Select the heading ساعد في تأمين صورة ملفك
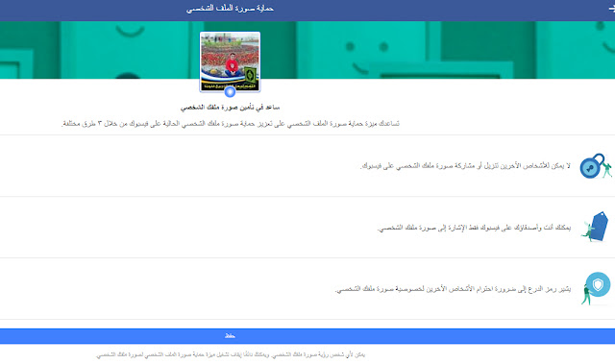The width and height of the screenshot is (615, 364). (x=230, y=108)
